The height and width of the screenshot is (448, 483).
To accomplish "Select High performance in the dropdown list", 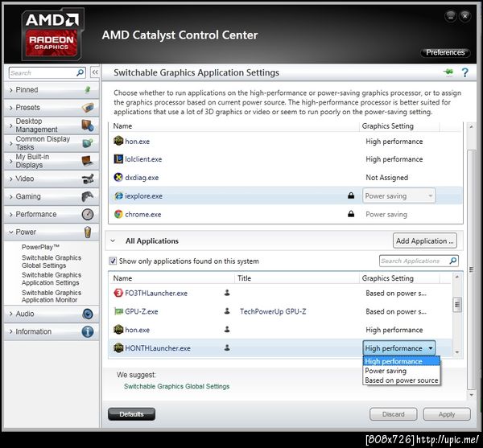I will [402, 361].
